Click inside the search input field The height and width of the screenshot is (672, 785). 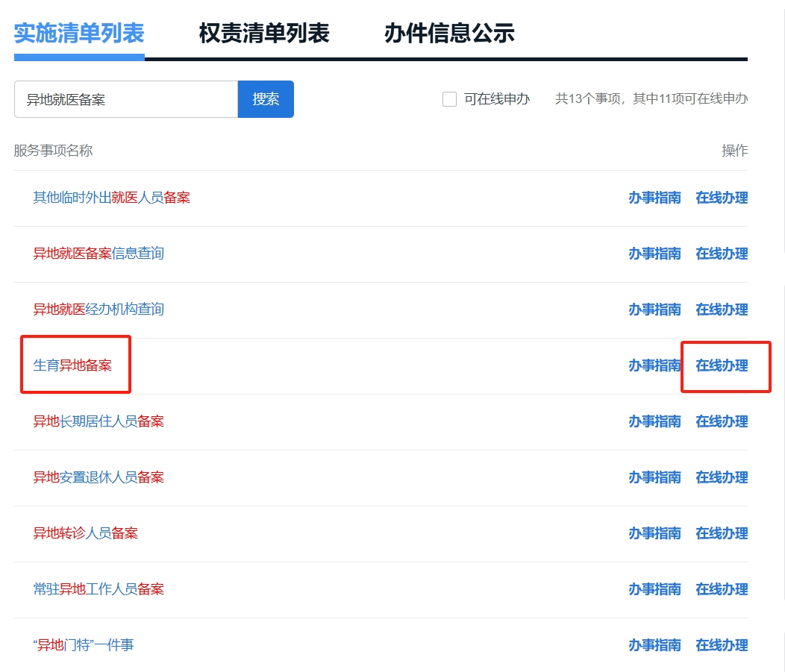click(x=123, y=98)
